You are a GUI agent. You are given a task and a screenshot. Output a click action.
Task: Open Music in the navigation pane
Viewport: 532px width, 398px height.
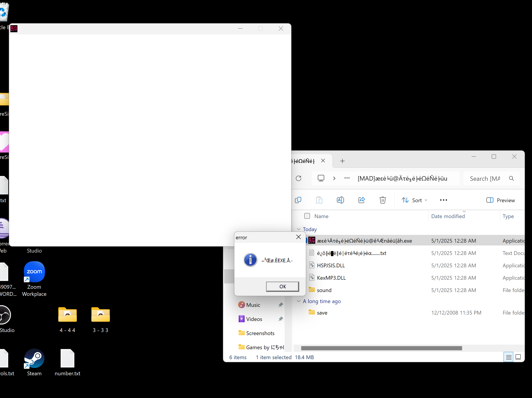(253, 305)
